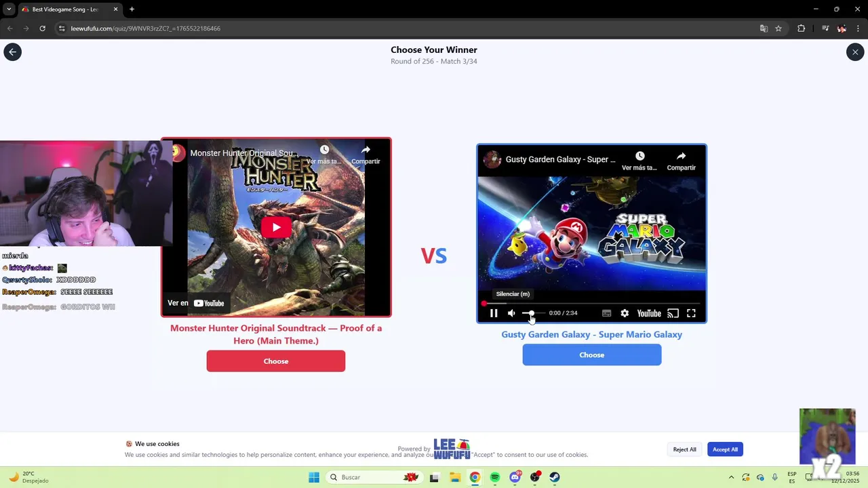The height and width of the screenshot is (488, 868).
Task: Open the media controls icon
Action: [825, 28]
